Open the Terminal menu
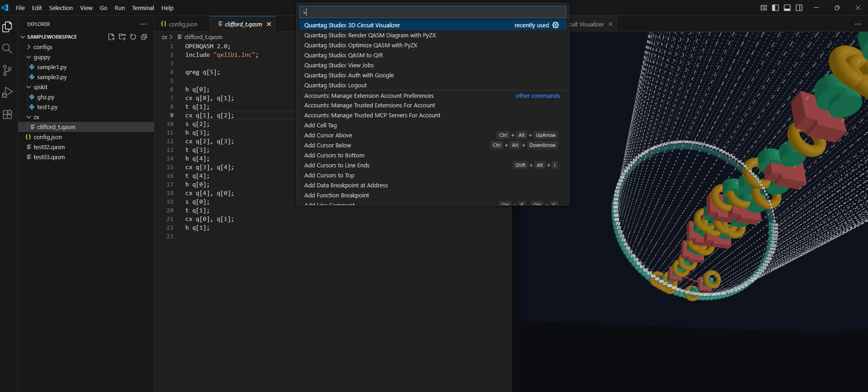 pos(143,8)
